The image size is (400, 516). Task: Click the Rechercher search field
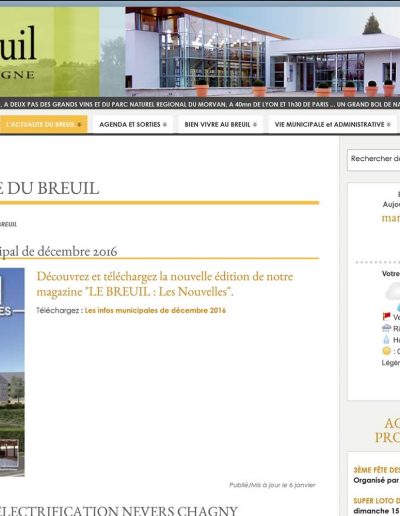[374, 160]
